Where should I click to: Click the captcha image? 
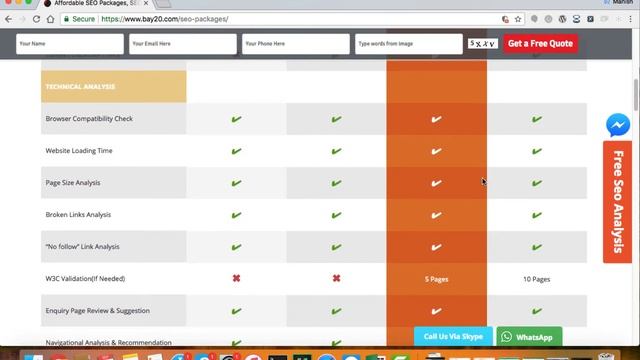click(x=483, y=43)
